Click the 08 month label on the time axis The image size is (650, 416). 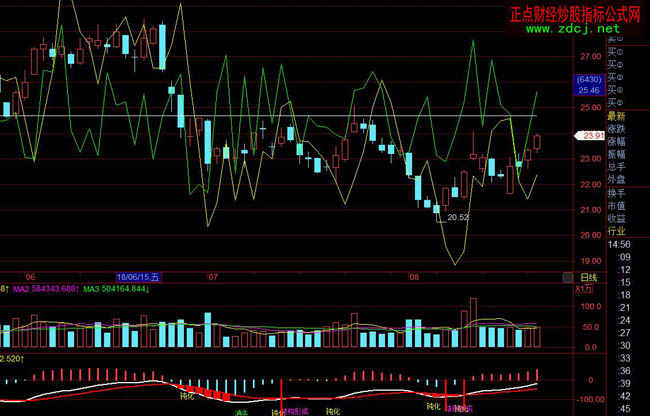point(414,277)
